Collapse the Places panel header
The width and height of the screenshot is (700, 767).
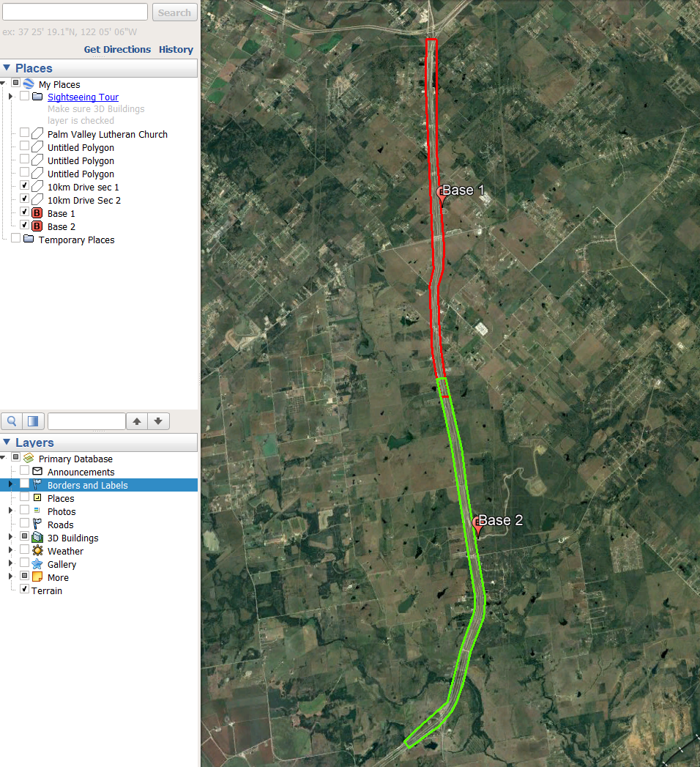[7, 68]
